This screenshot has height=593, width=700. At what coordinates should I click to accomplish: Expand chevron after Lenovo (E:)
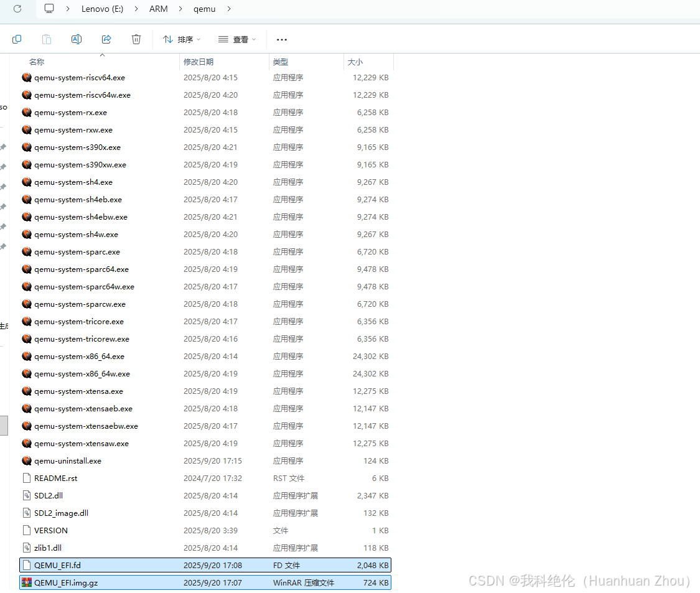point(136,9)
